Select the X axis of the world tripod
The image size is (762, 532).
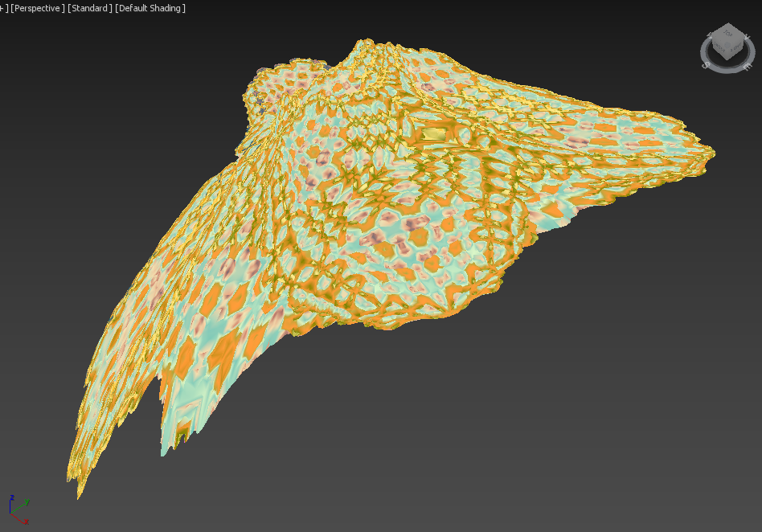[x=26, y=522]
